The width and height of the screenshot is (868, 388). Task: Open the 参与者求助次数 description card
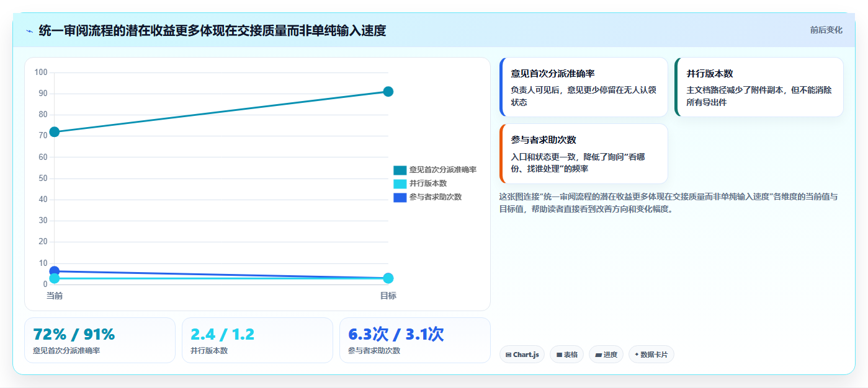click(584, 154)
